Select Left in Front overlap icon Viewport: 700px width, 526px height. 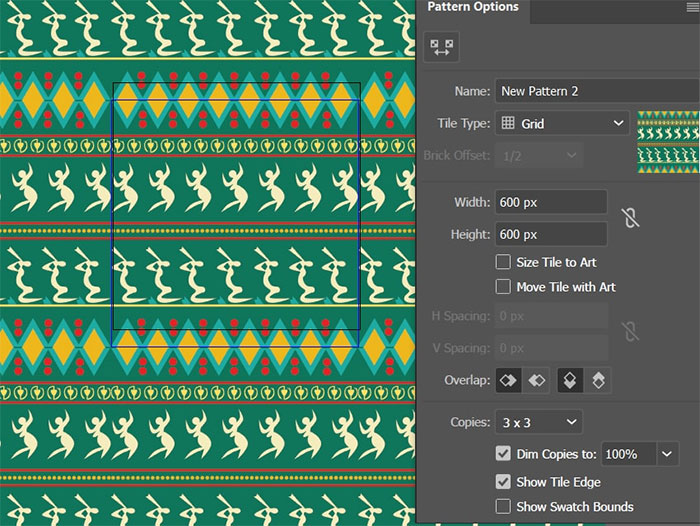coord(510,381)
